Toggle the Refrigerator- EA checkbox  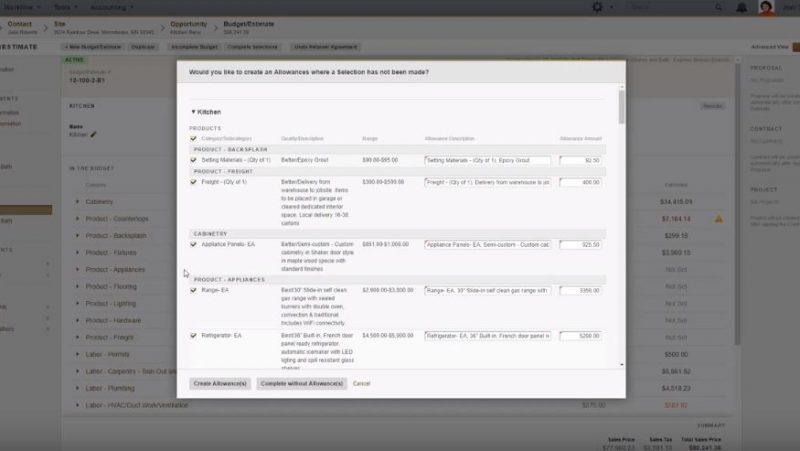(x=193, y=336)
